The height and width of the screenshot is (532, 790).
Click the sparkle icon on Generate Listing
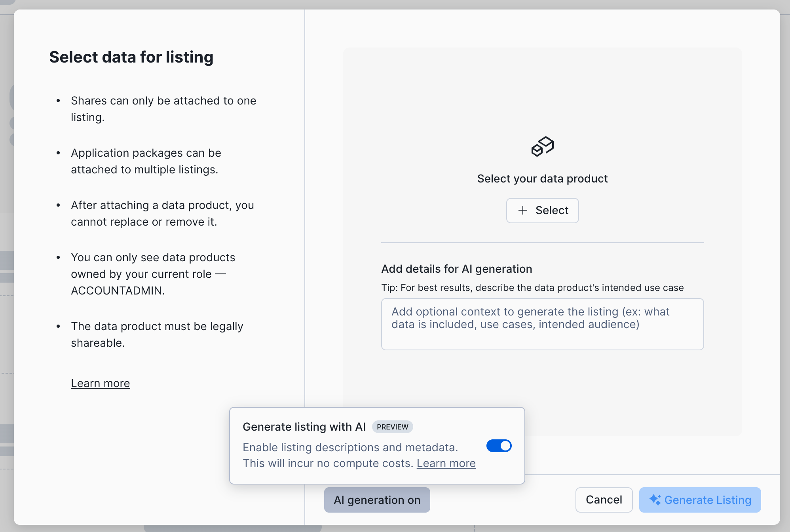(655, 500)
